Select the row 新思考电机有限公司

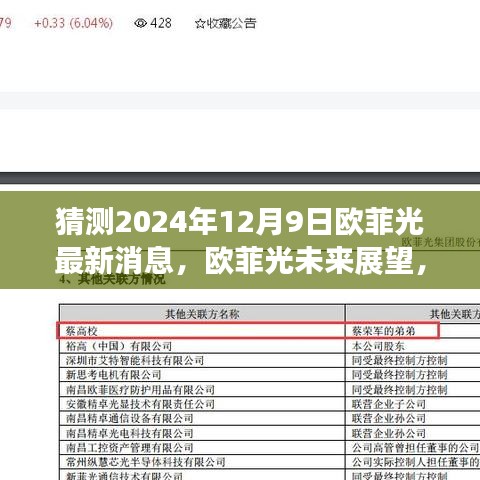click(x=269, y=375)
